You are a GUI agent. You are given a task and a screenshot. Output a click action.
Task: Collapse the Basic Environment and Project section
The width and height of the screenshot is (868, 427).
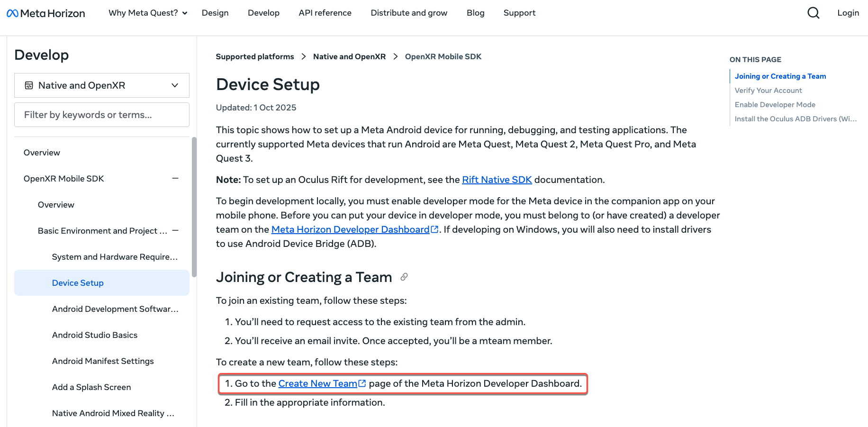175,230
